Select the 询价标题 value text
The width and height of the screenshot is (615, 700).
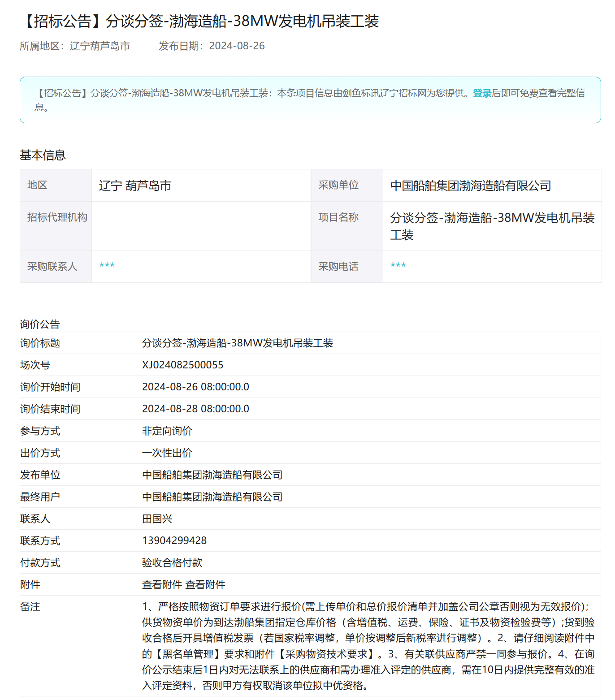pos(238,343)
